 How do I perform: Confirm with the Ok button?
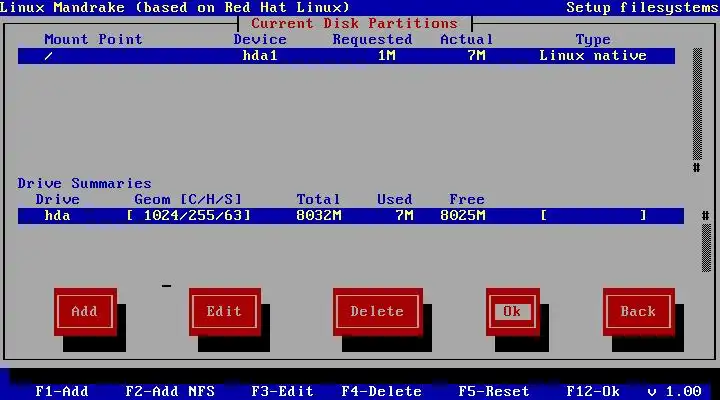512,312
